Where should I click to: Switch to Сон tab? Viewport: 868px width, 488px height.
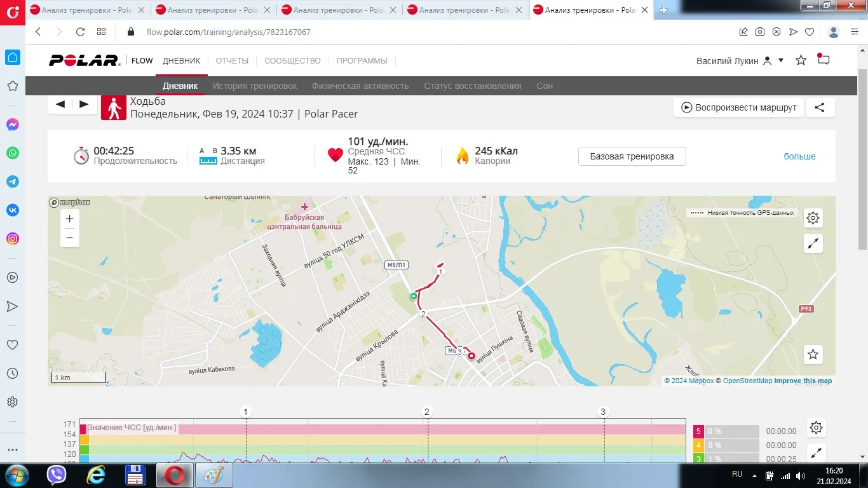coord(545,86)
